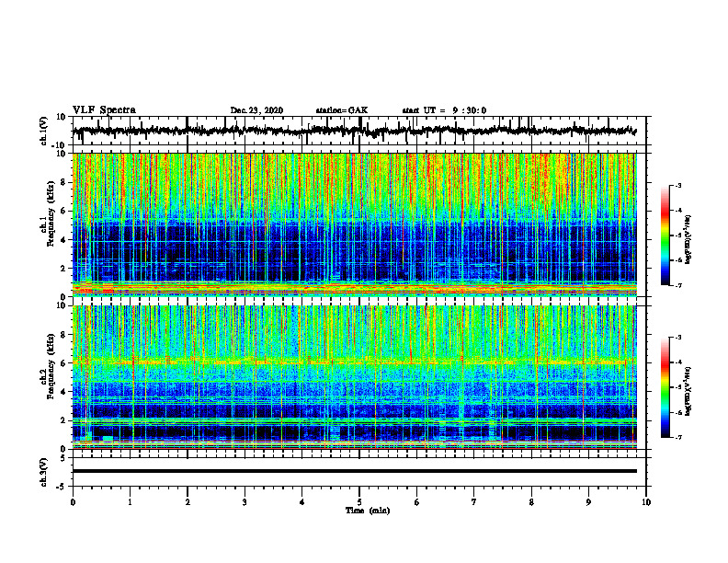Click the time axis tick label "4"
This screenshot has height=563, width=728.
pos(302,502)
